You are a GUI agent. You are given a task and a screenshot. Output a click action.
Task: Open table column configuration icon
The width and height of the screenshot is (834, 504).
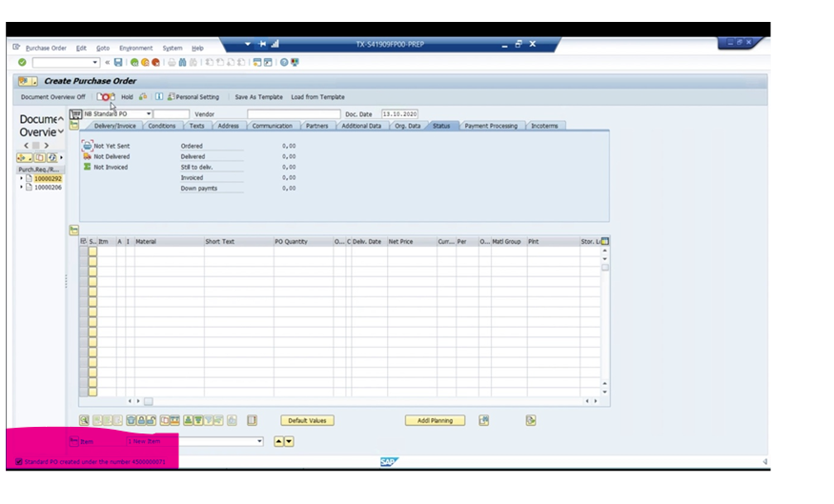click(x=604, y=241)
